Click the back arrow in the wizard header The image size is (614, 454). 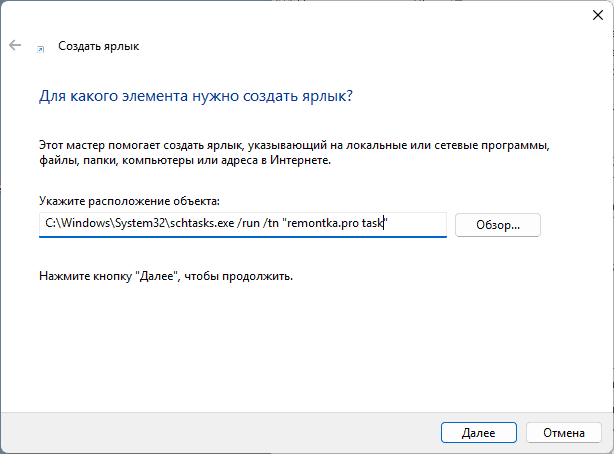15,46
